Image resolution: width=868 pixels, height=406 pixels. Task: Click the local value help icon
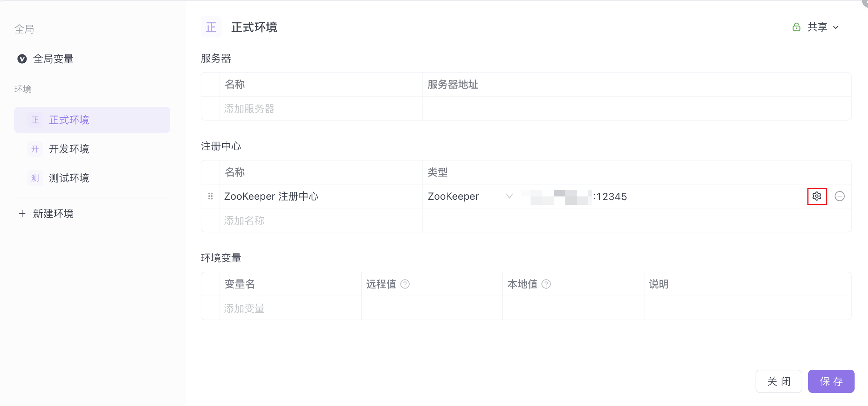click(x=546, y=284)
